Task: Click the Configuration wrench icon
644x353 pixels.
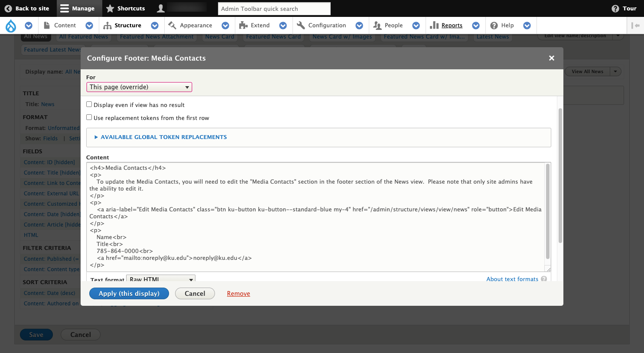Action: [x=301, y=26]
